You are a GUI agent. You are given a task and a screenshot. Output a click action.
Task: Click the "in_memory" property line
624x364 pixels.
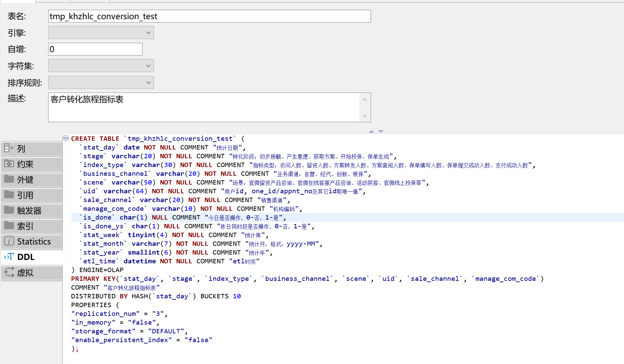tap(115, 323)
